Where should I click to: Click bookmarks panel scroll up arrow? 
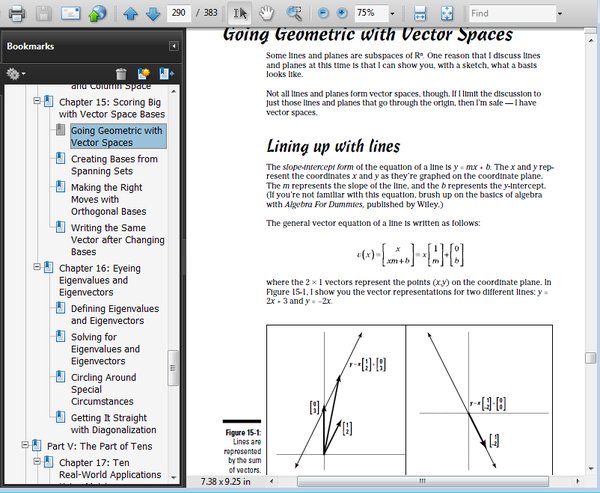click(x=174, y=91)
